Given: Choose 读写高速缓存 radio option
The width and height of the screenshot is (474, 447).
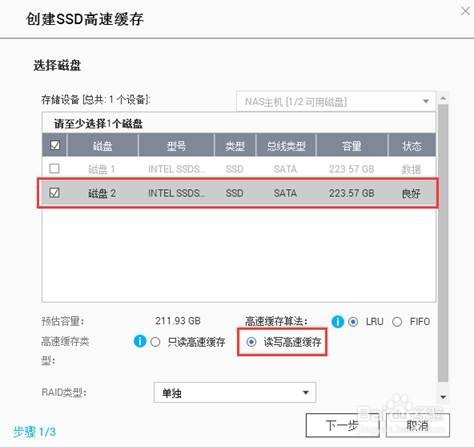Looking at the screenshot, I should point(251,342).
